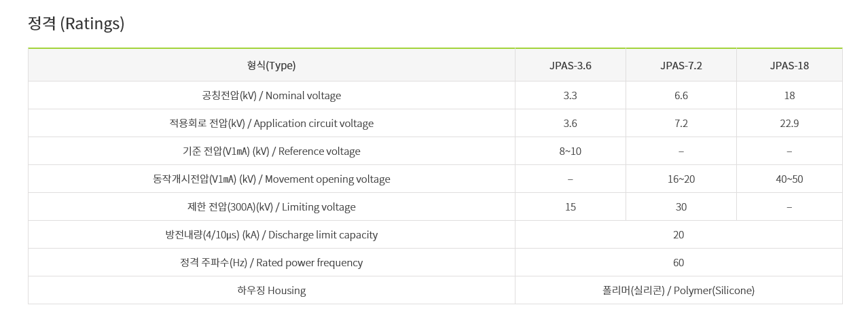Viewport: 868px width, 324px height.
Task: Select the JPAS-7.2 column header
Action: point(681,66)
